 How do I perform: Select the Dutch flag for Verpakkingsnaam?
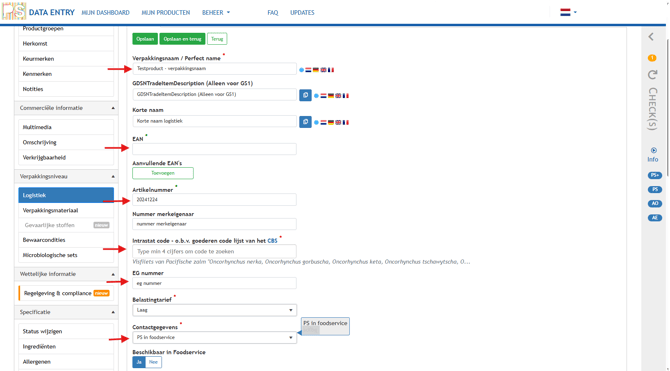308,70
